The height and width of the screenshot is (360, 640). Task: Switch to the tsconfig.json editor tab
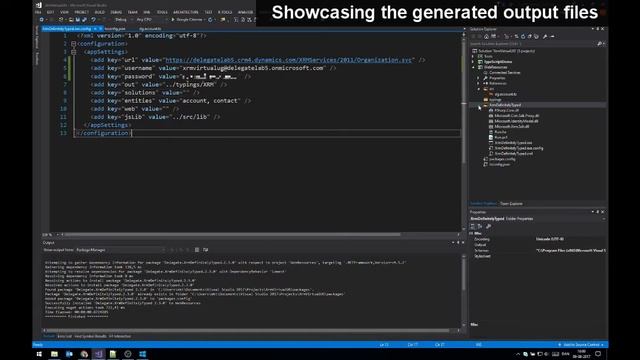click(x=115, y=29)
